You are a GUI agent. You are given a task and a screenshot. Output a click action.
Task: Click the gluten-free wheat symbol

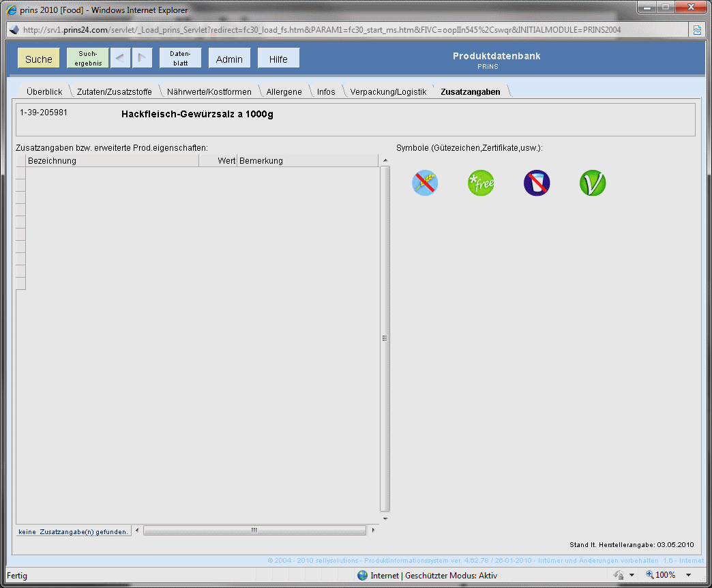pyautogui.click(x=425, y=183)
